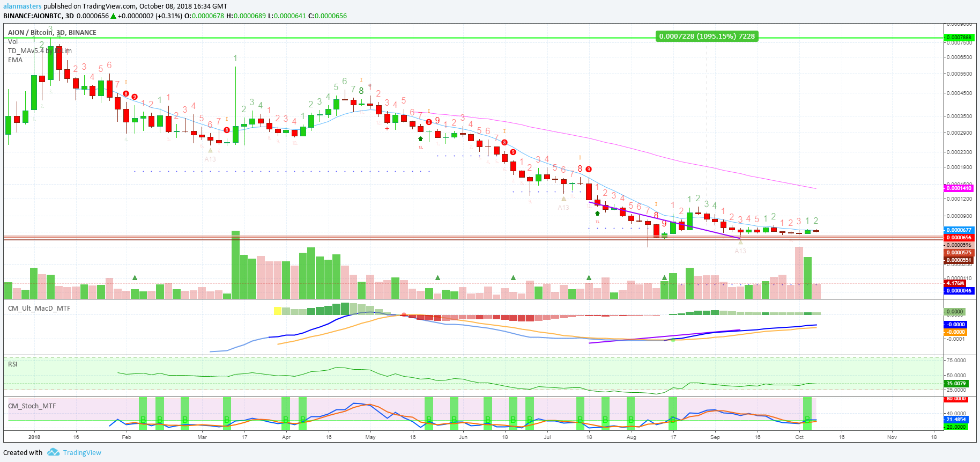Viewport: 980px width, 462px height.
Task: Select the RSI pane label
Action: click(x=13, y=364)
